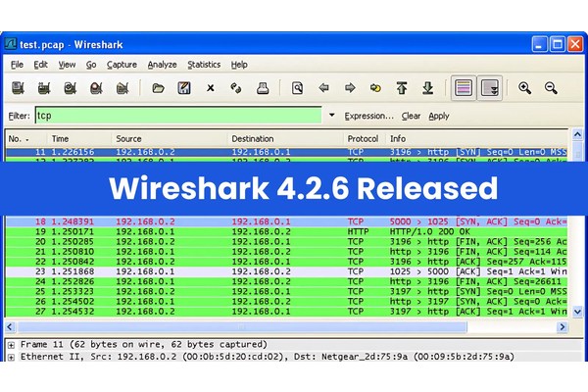Expand the Frame 11 details tree
Image resolution: width=588 pixels, height=392 pixels.
click(11, 345)
